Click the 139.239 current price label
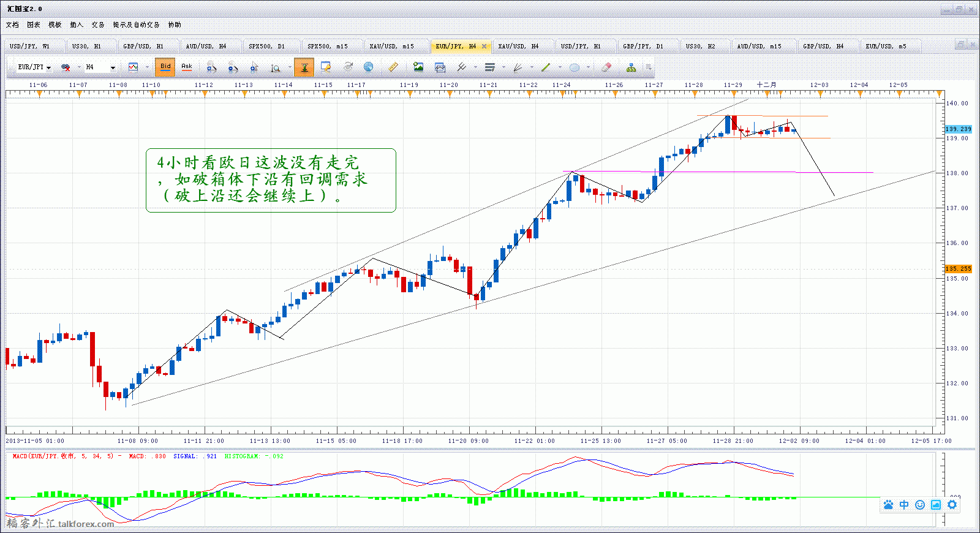Image resolution: width=980 pixels, height=533 pixels. [959, 129]
